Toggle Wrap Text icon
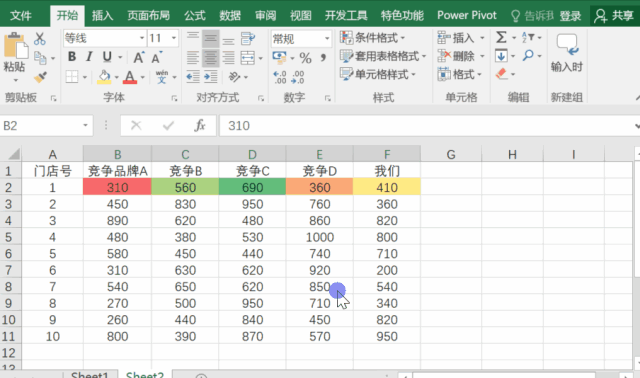Screen dimensions: 640x378 (x=248, y=39)
